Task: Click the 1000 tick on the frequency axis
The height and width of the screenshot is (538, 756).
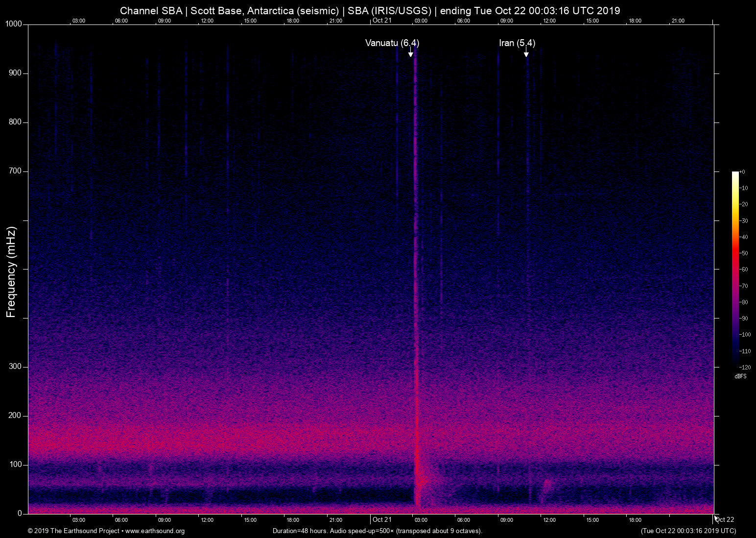Action: click(14, 24)
